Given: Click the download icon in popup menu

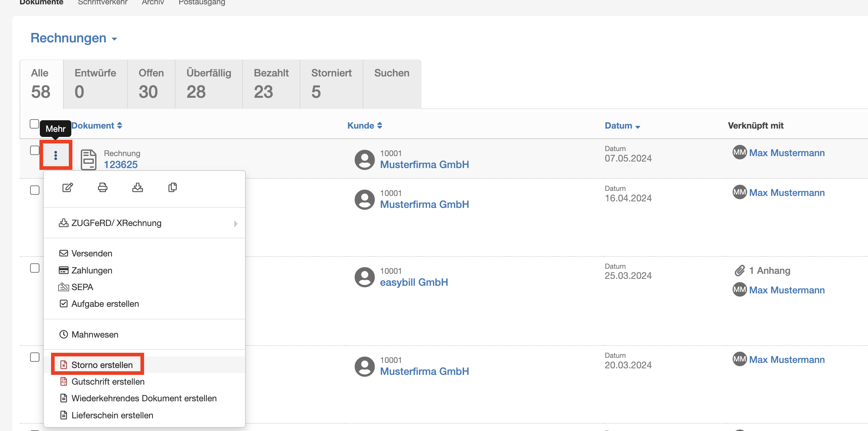Looking at the screenshot, I should point(138,187).
